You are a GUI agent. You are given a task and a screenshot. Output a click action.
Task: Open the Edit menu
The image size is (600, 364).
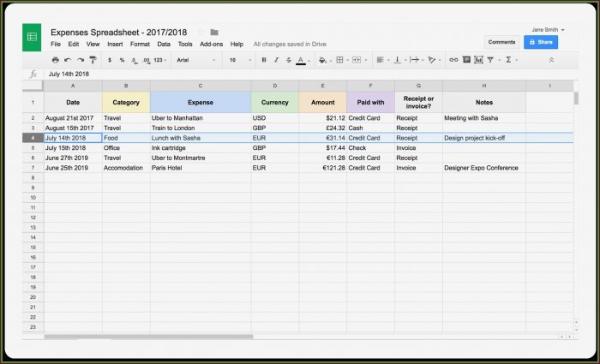point(74,45)
